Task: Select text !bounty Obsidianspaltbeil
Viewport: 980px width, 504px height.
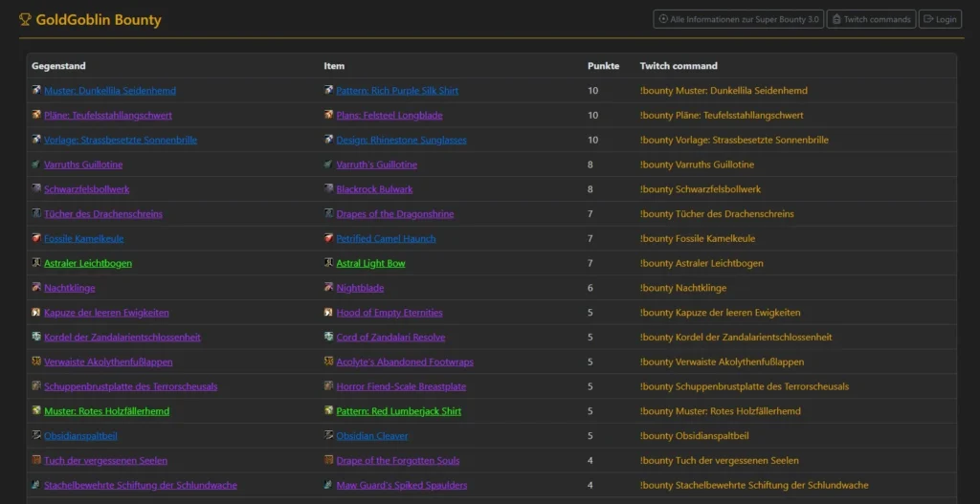Action: pos(695,436)
